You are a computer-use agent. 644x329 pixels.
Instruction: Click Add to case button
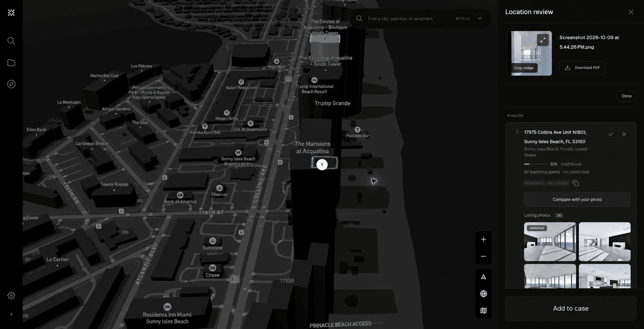(x=571, y=308)
